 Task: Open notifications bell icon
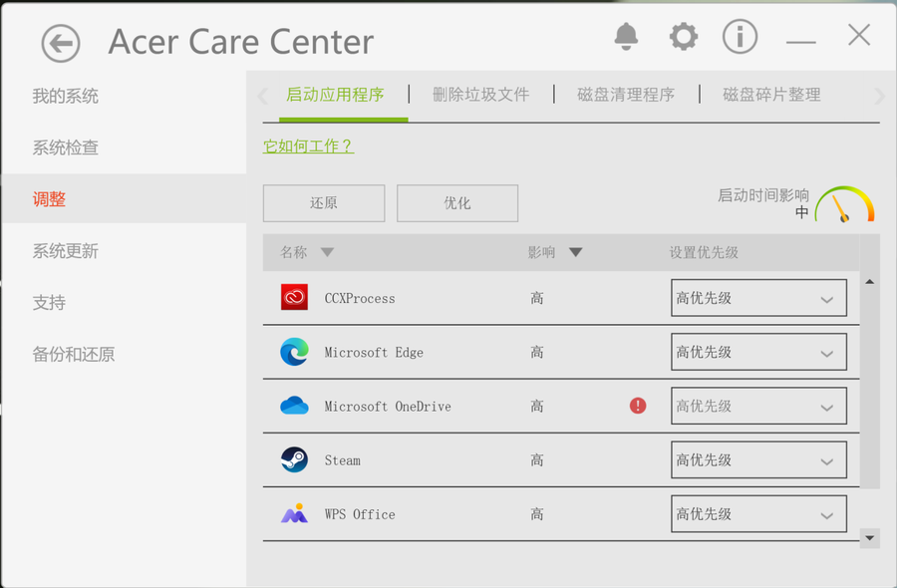pyautogui.click(x=626, y=37)
